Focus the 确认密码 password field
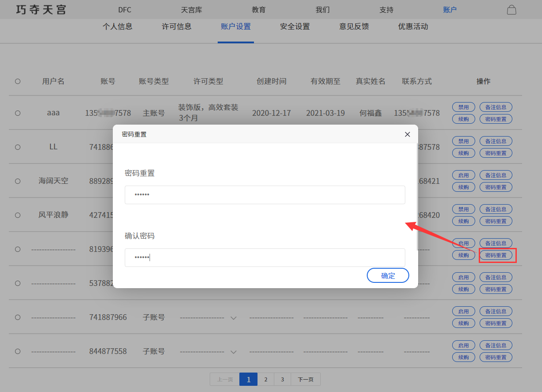The width and height of the screenshot is (542, 392). coord(265,258)
